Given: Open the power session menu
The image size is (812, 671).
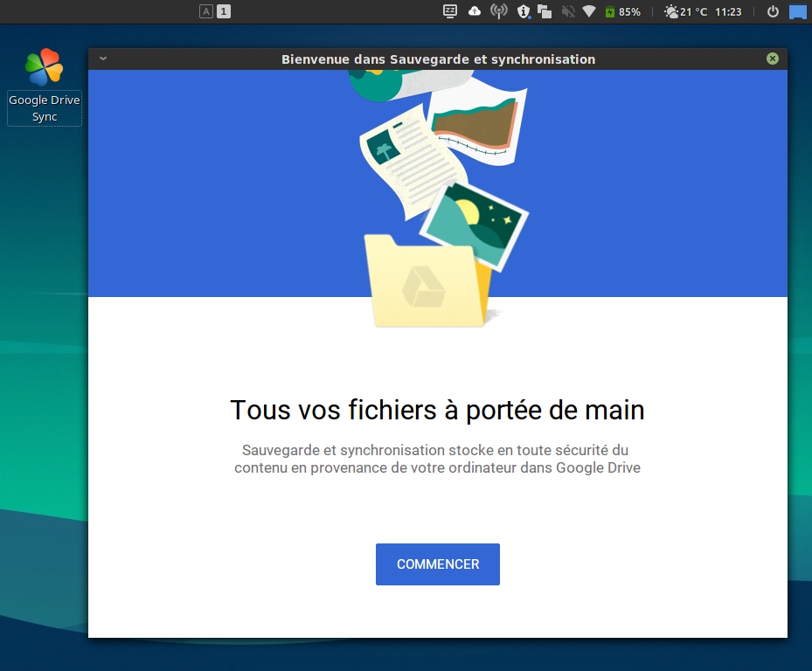Looking at the screenshot, I should tap(773, 11).
